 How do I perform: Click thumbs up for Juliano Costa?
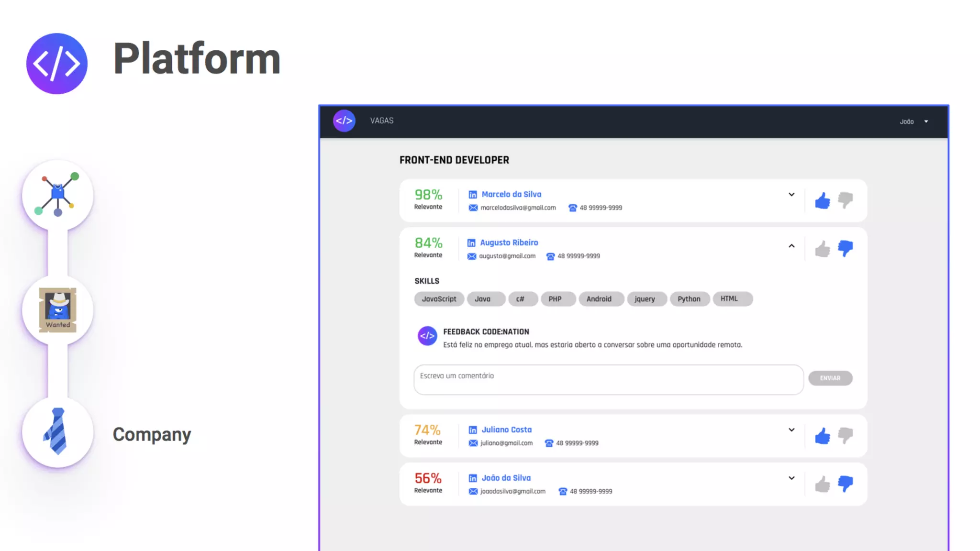(x=822, y=436)
